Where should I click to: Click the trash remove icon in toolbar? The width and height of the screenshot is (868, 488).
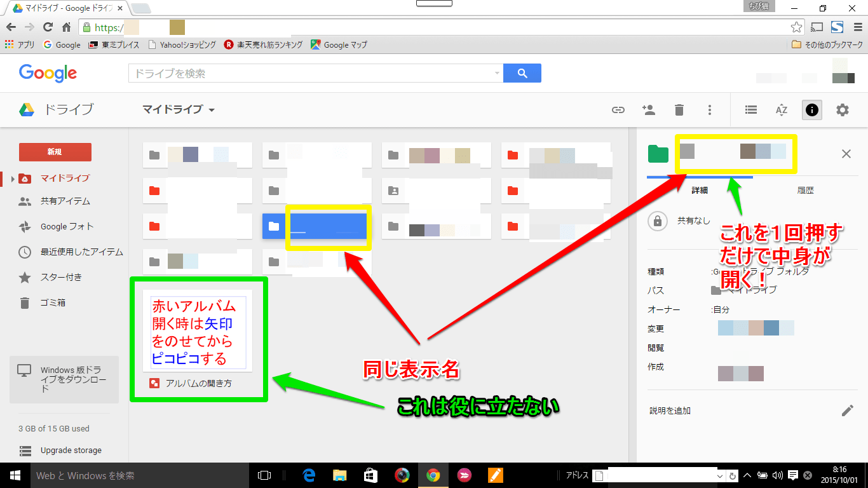click(x=679, y=110)
